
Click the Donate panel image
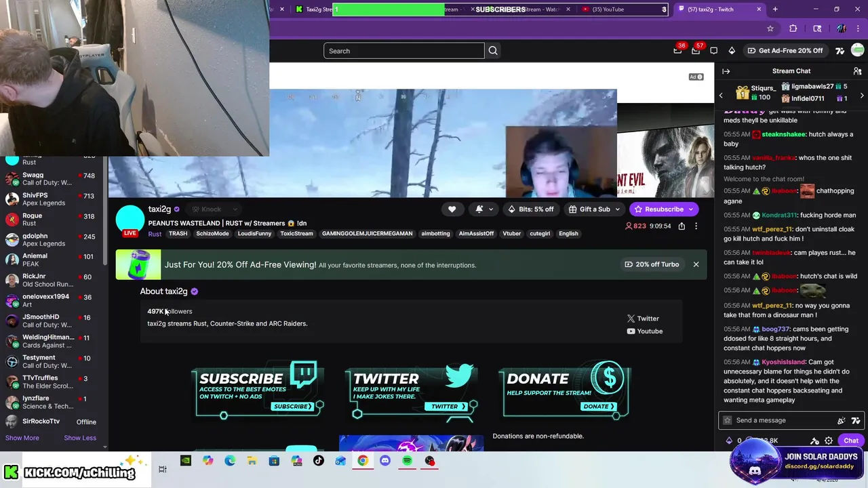[566, 390]
